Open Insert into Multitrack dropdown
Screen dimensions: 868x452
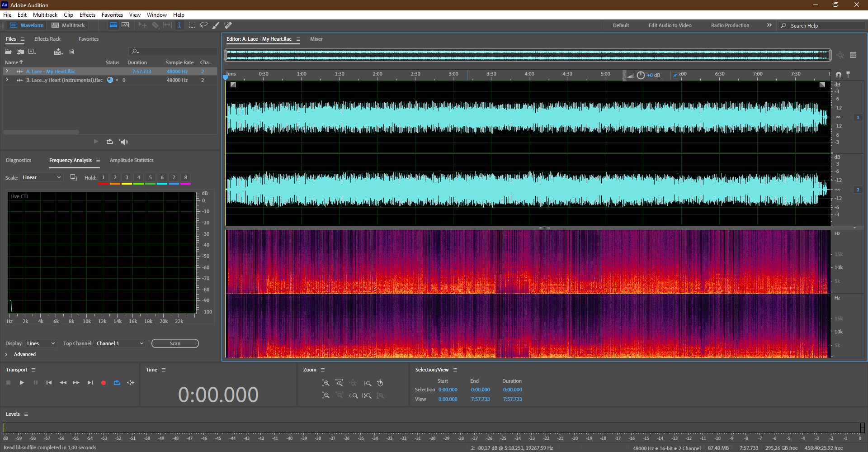coord(58,52)
